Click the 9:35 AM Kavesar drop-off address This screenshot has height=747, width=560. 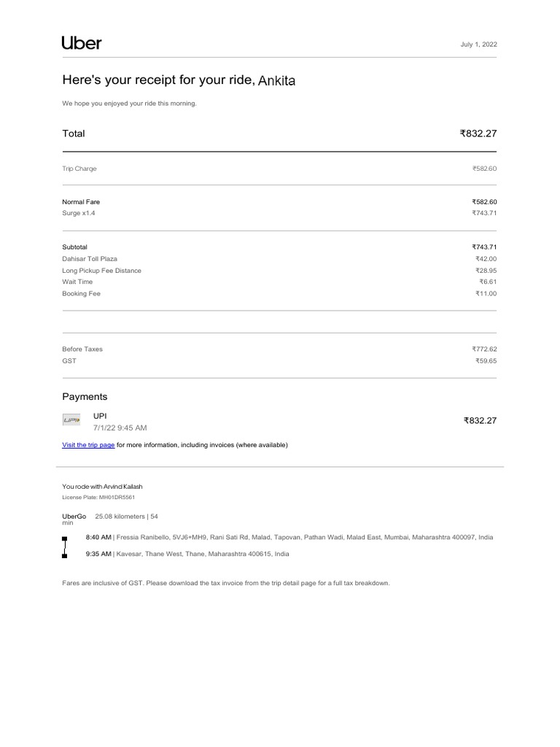[x=187, y=554]
